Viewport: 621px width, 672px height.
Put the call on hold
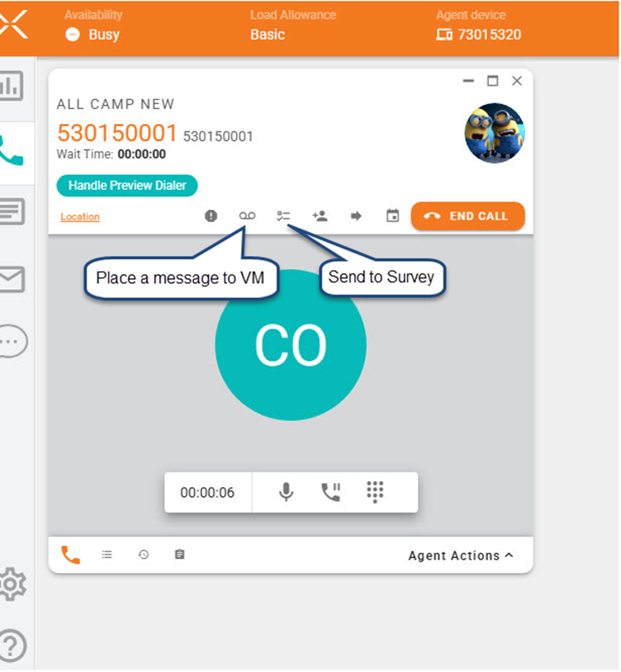click(330, 492)
